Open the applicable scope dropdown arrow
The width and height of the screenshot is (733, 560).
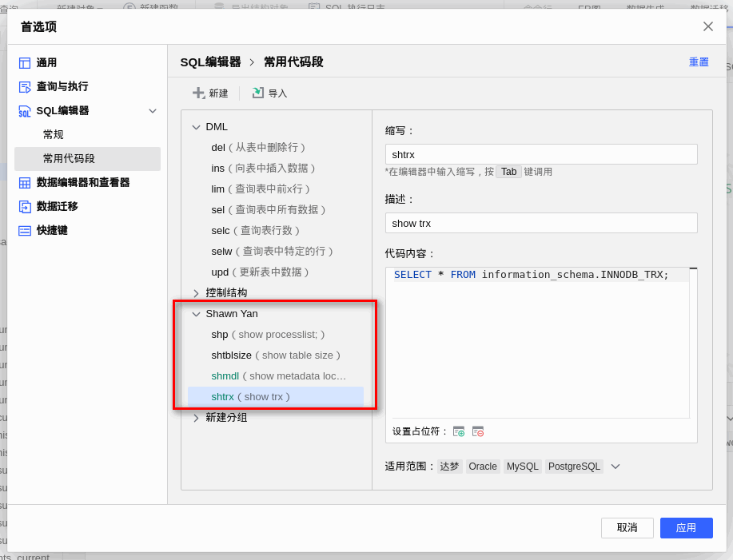615,467
